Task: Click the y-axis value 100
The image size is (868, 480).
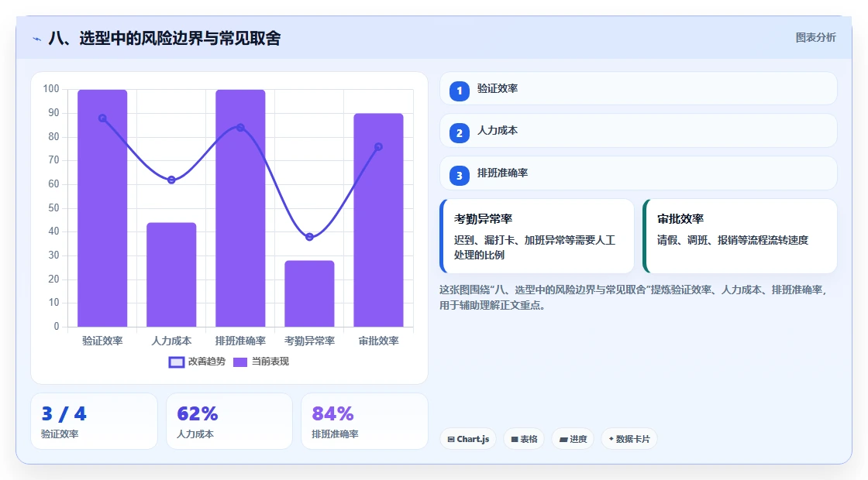Action: pyautogui.click(x=51, y=89)
